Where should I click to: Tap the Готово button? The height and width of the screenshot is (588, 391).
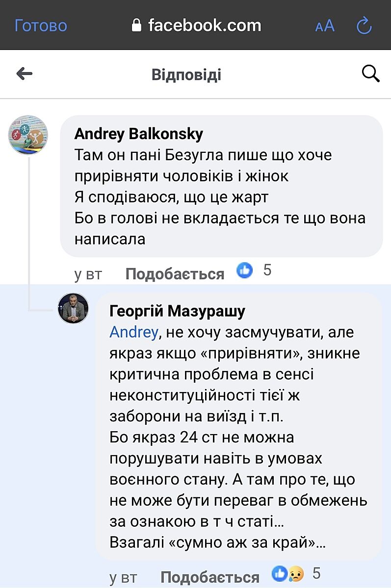point(41,25)
